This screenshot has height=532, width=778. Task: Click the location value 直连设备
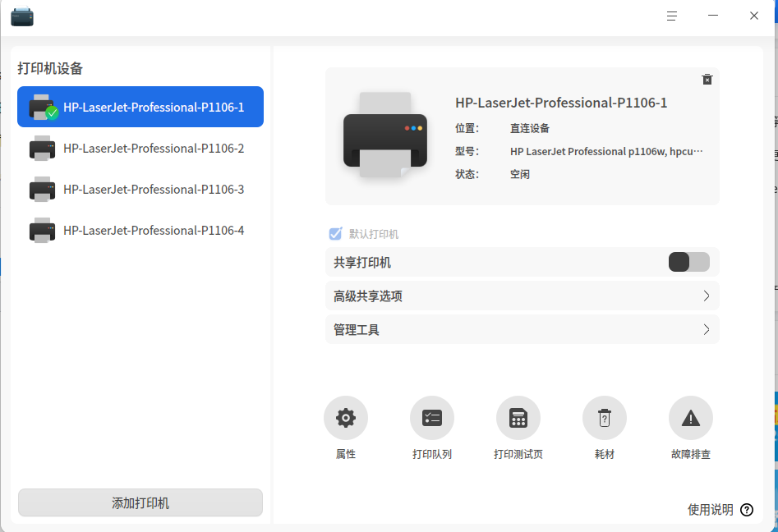[530, 128]
